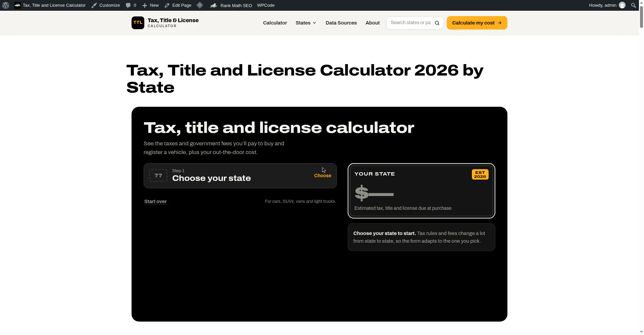Focus the Search states input field

(411, 23)
